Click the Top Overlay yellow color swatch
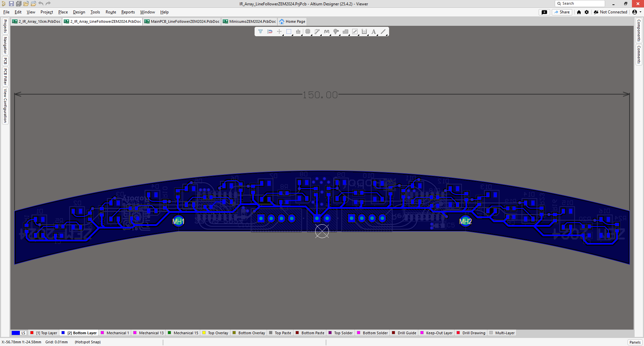Viewport: 644px width, 346px height. [x=204, y=333]
